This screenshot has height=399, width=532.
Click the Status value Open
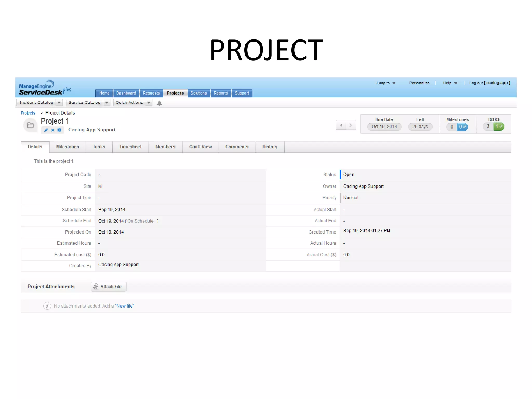pos(349,175)
